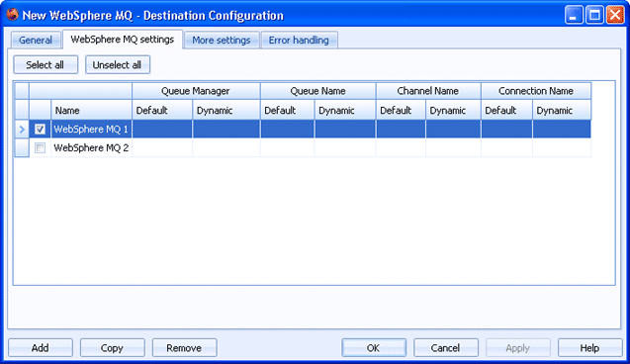Click the Channel Name column group header
Image resolution: width=630 pixels, height=364 pixels.
tap(428, 91)
